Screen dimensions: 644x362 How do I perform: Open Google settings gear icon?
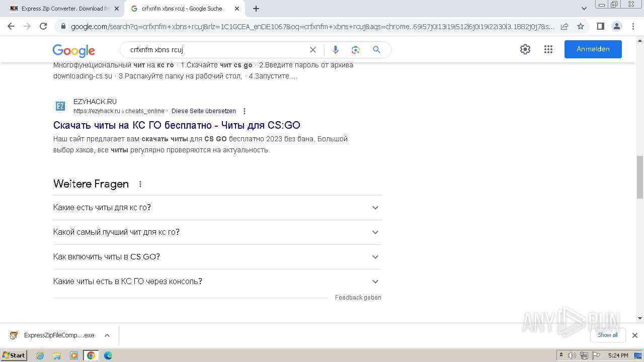[x=525, y=49]
